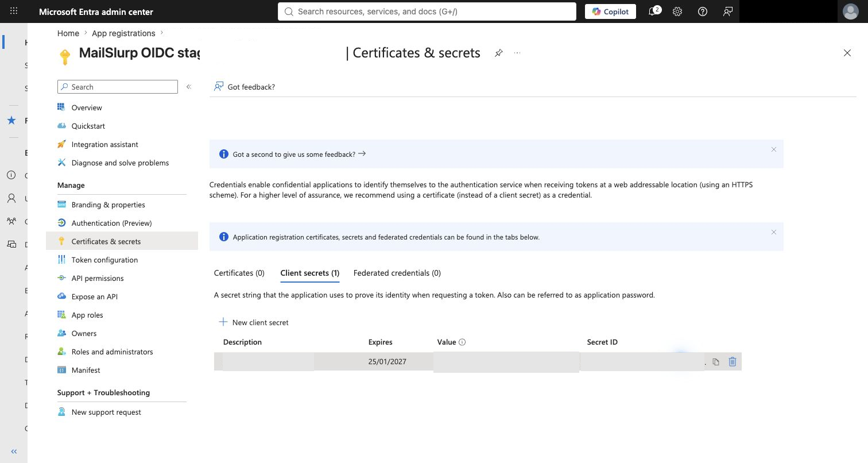Sort by the Description column header

(242, 342)
